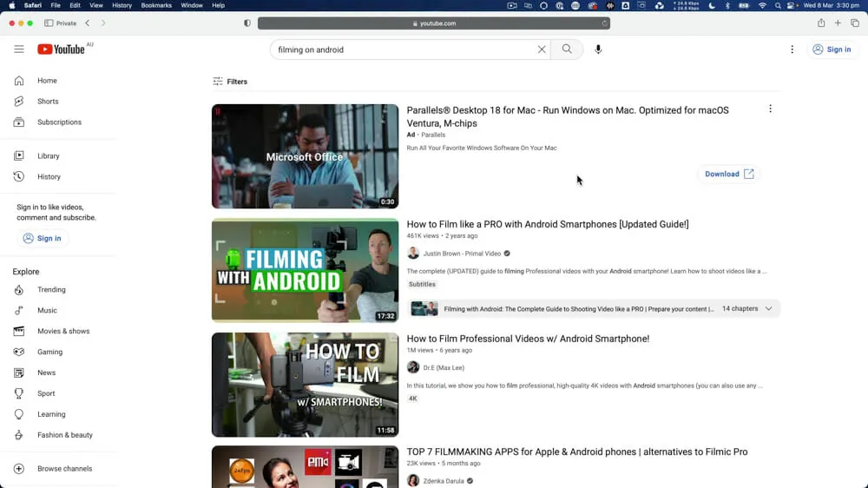Open YouTube settings three-dot menu

(x=792, y=49)
